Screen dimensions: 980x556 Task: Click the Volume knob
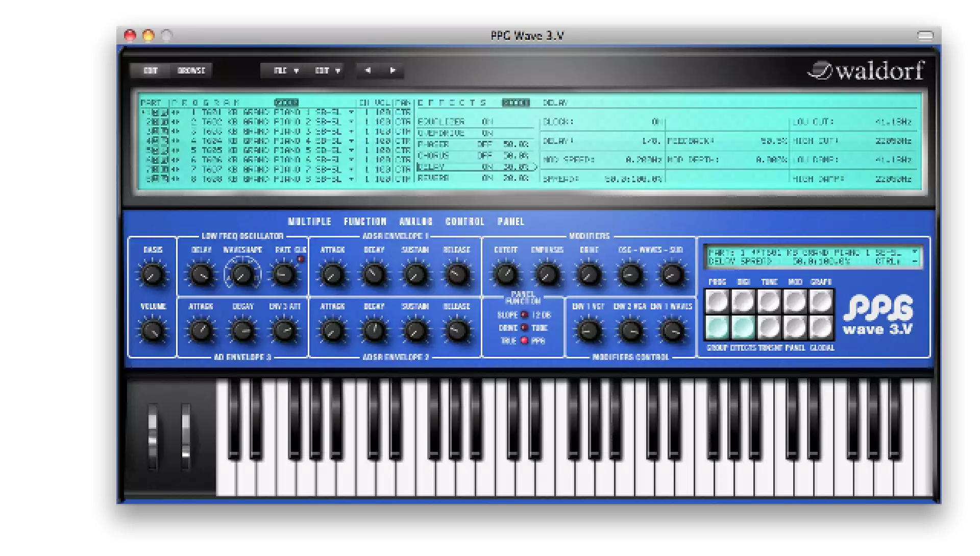[x=152, y=331]
